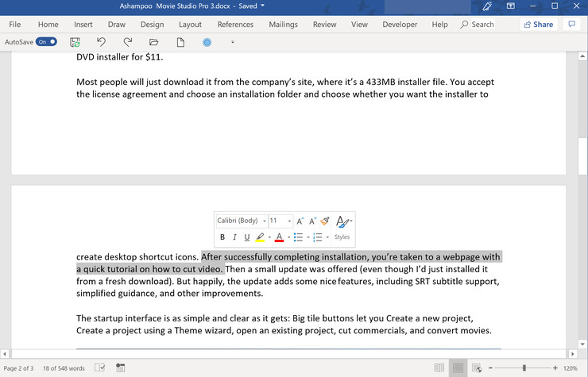Image resolution: width=588 pixels, height=377 pixels.
Task: Click the Redo arrow icon
Action: click(x=127, y=42)
